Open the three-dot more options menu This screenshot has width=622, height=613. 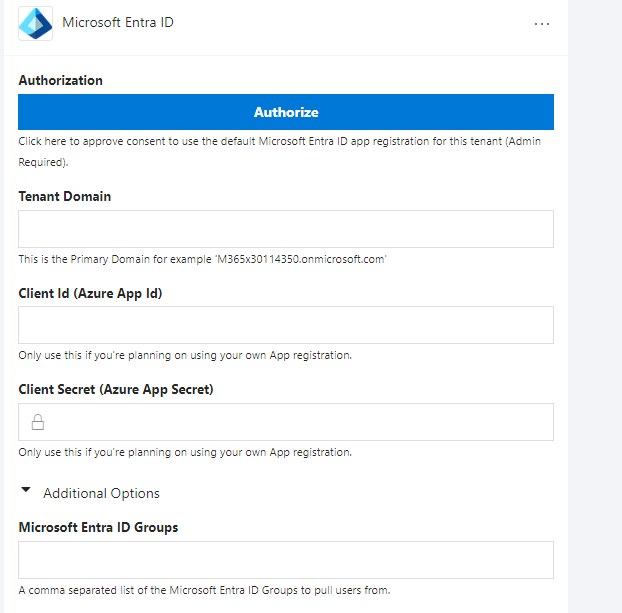pyautogui.click(x=542, y=24)
